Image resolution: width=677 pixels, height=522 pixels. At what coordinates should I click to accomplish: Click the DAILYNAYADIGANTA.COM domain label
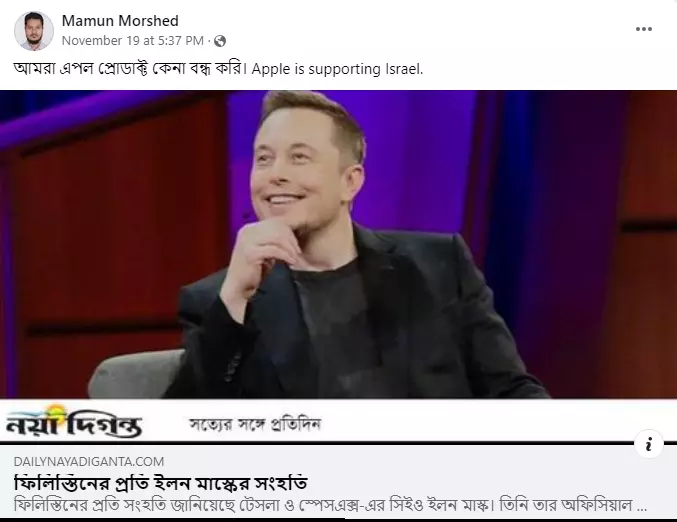(89, 462)
